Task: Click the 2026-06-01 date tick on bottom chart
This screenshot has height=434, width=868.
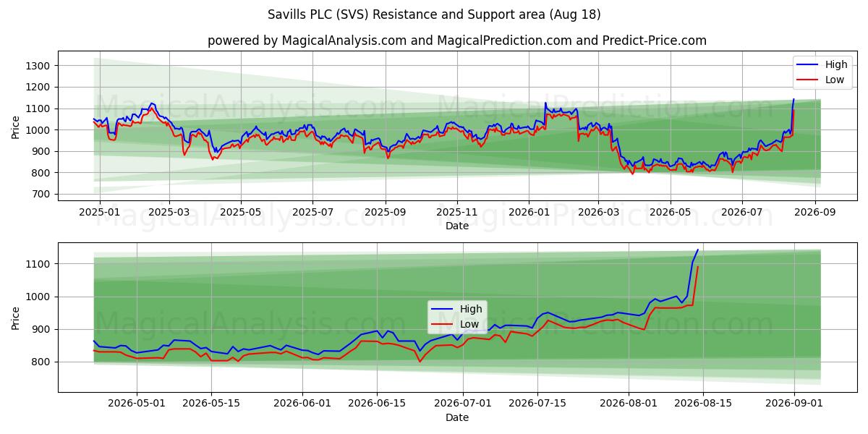Action: [x=302, y=405]
